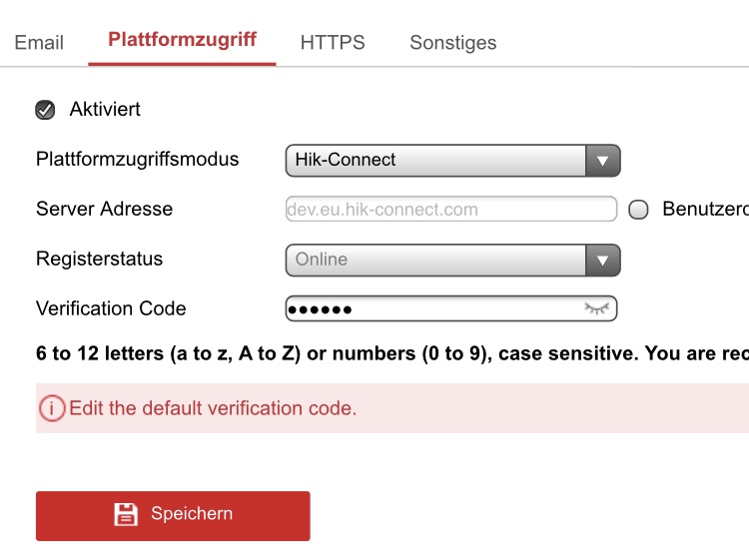749x560 pixels.
Task: Select the Plattformzugriff tab
Action: tap(182, 40)
